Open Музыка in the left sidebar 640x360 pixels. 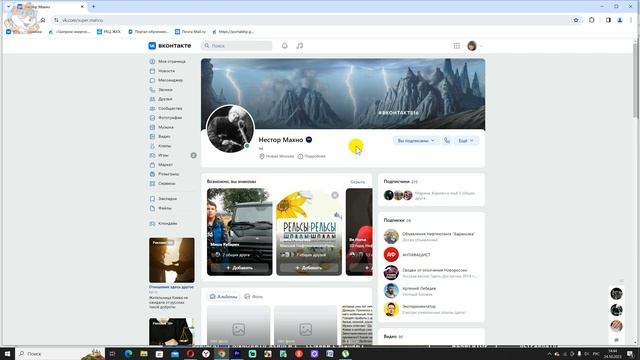coord(167,127)
